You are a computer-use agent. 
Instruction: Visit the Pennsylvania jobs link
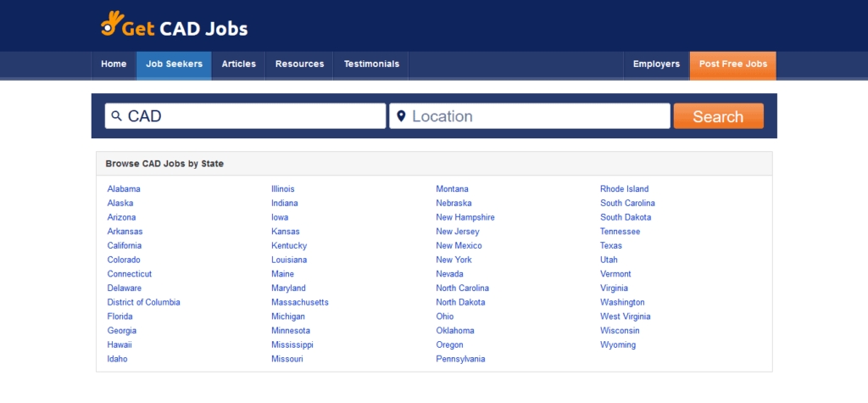click(x=460, y=359)
